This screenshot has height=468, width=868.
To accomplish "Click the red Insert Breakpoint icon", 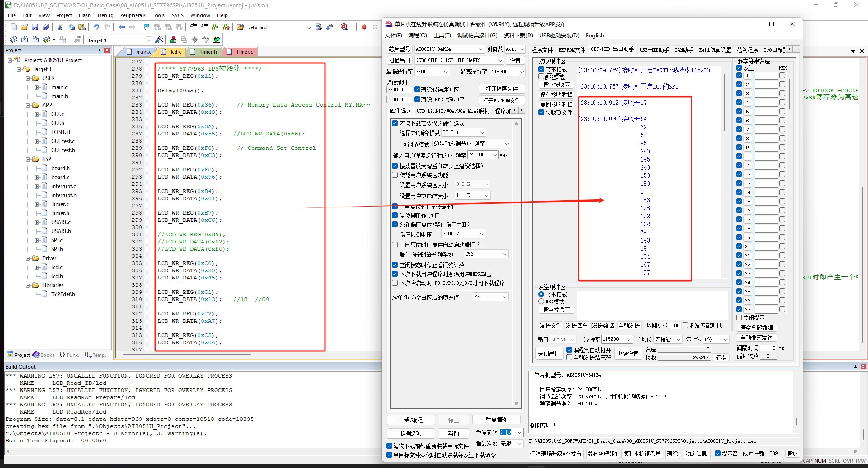I will (364, 27).
